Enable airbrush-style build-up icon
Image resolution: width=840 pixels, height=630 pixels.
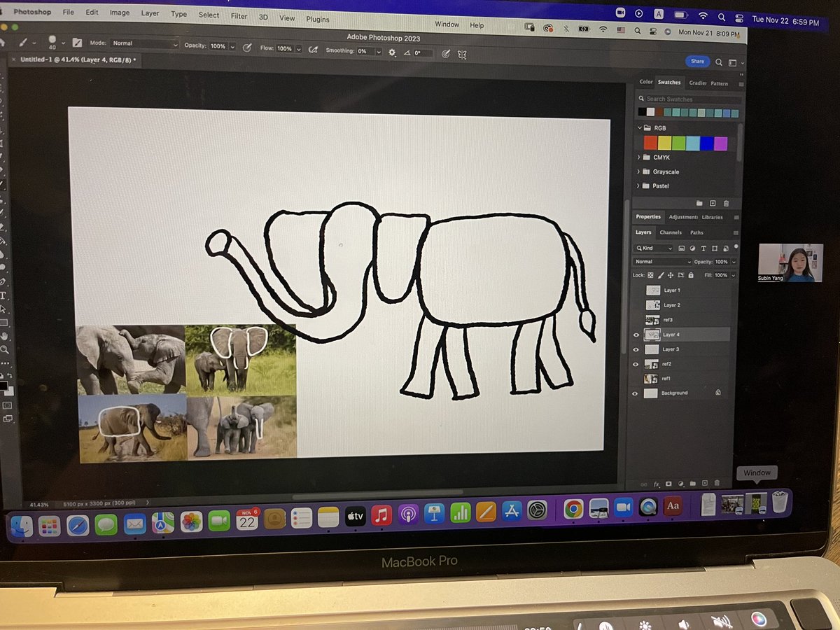(x=313, y=50)
